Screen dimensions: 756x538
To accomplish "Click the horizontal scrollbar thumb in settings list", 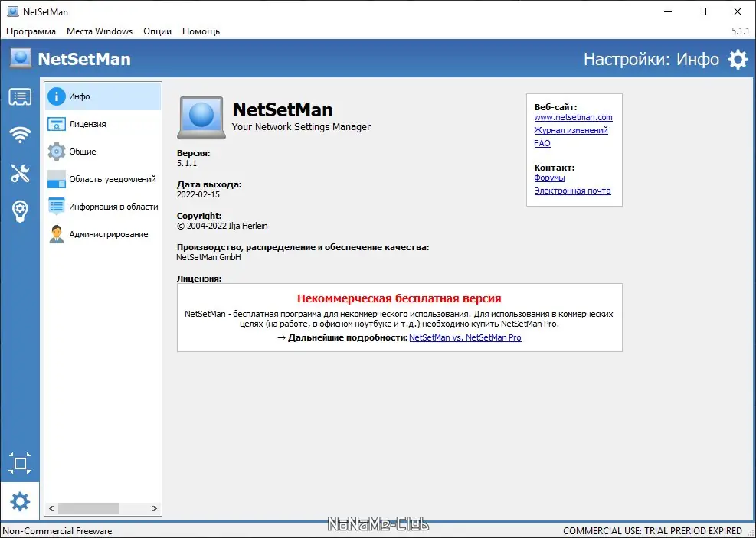I will point(89,508).
